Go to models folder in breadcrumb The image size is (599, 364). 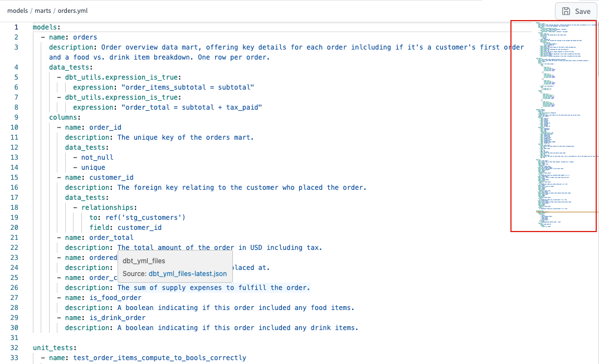[18, 11]
